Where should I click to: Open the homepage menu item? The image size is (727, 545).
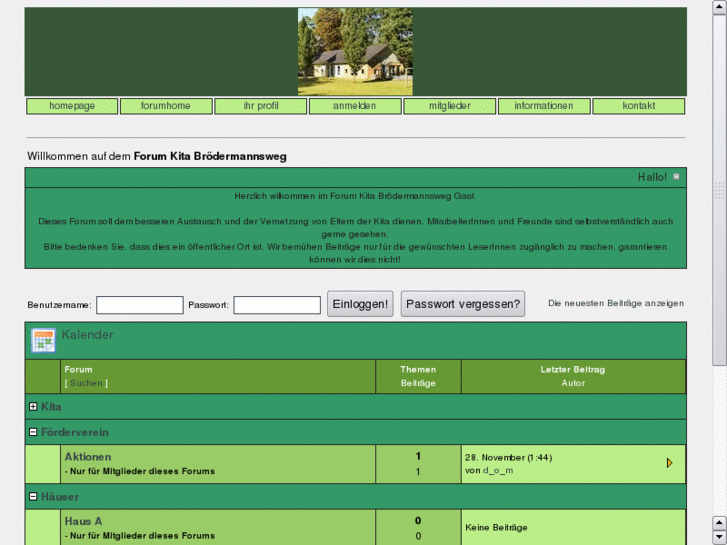click(72, 106)
